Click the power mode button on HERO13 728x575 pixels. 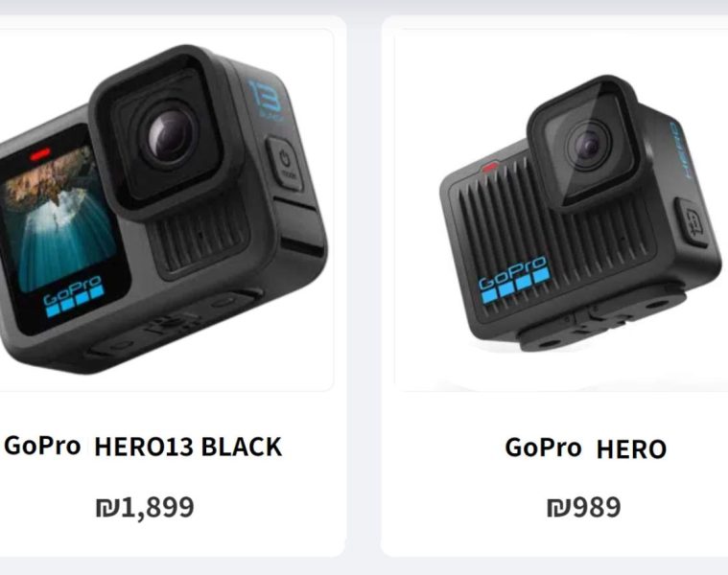pyautogui.click(x=286, y=164)
